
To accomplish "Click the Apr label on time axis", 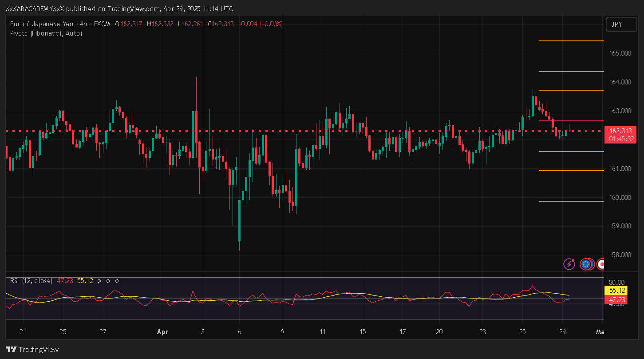I will pyautogui.click(x=162, y=332).
